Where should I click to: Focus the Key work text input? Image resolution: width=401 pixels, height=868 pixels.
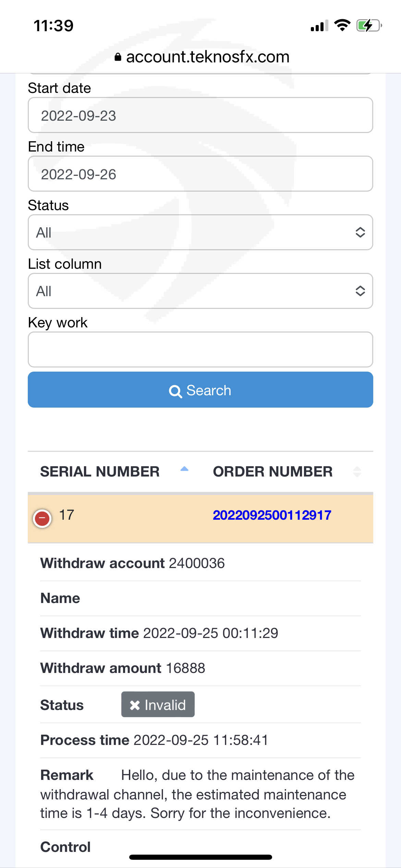(x=200, y=350)
